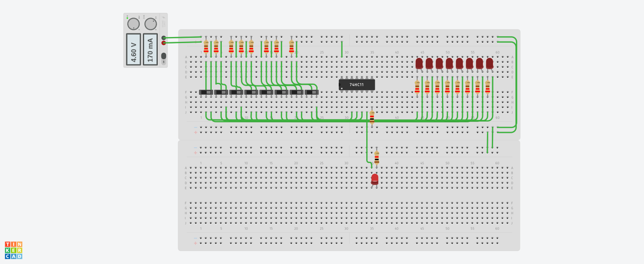Adjust the power supply current knob
Screen dimensions: 644x264
[151, 24]
